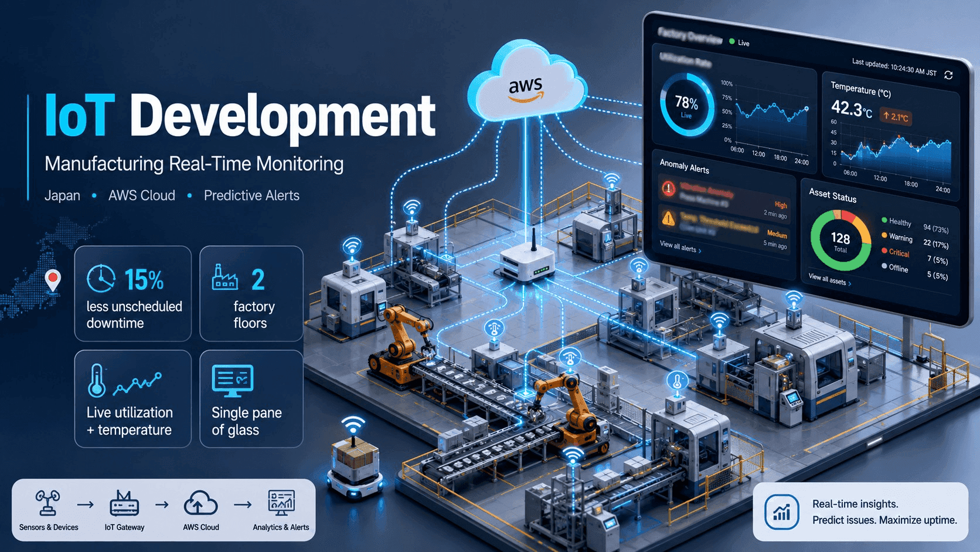
Task: Click the Critical legend entry
Action: (x=896, y=252)
